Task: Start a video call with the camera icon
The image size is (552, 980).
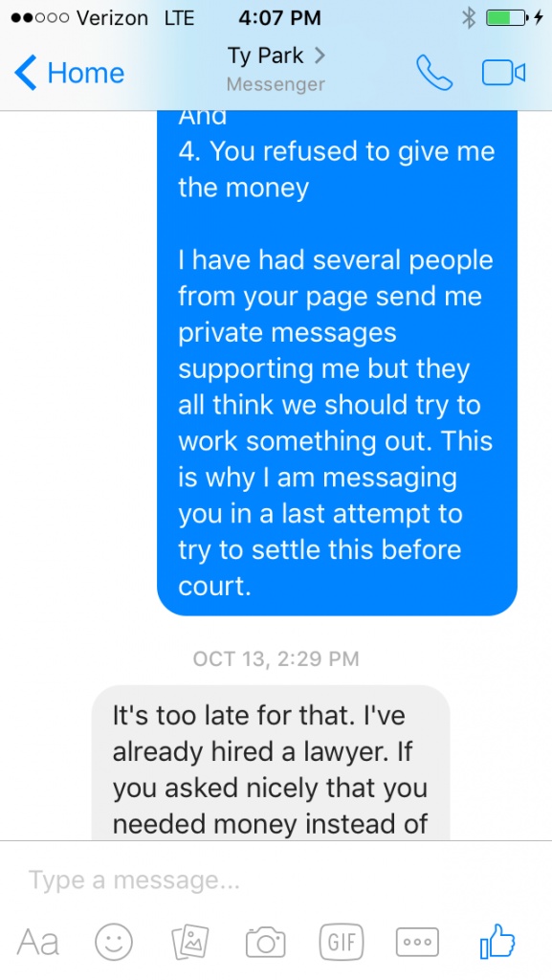Action: [x=503, y=73]
